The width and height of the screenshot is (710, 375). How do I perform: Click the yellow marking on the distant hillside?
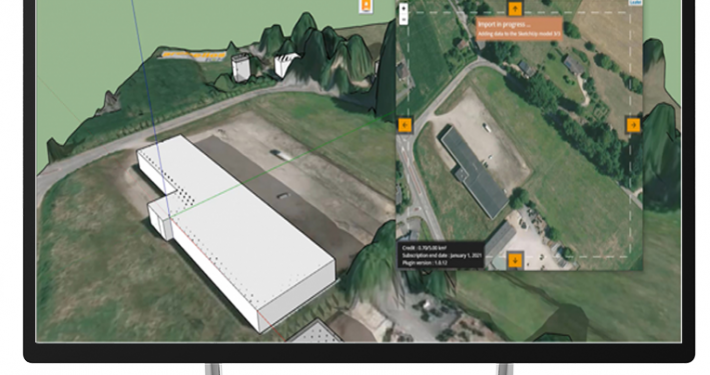pos(193,55)
